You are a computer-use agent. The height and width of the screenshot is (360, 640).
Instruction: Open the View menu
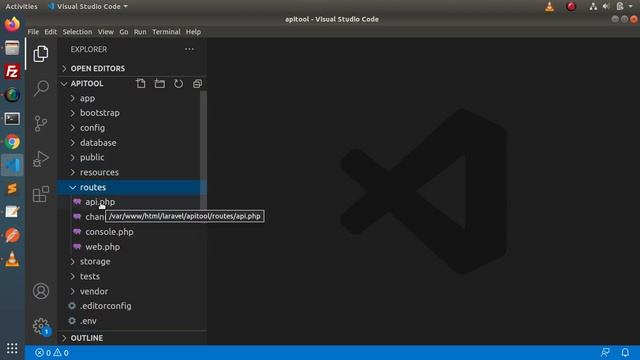tap(106, 32)
